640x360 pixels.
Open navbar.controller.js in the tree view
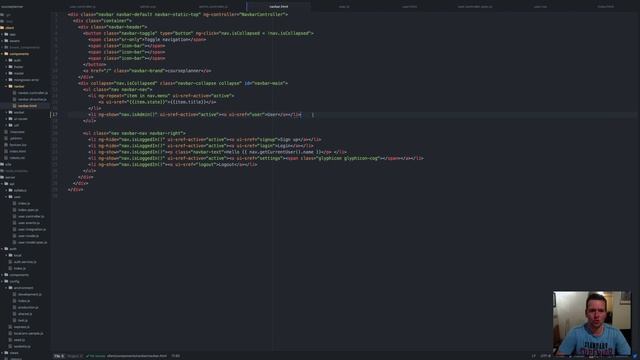pos(32,93)
